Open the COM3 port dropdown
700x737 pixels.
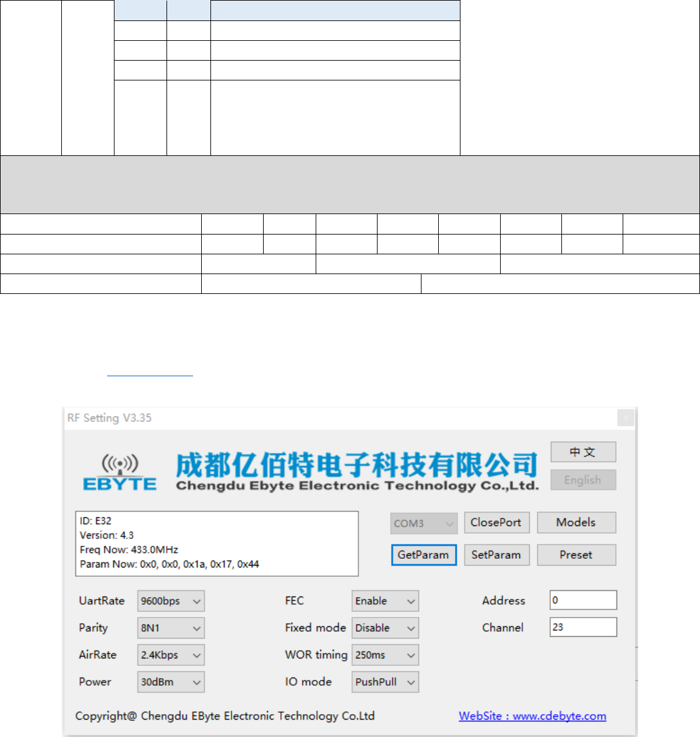pos(423,523)
